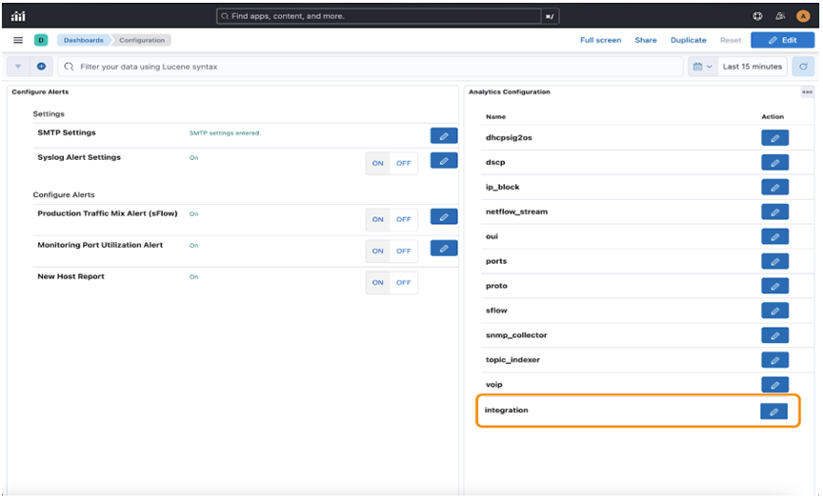Click the Lucene filter input field
Image resolution: width=823 pixels, height=504 pixels.
pos(371,67)
